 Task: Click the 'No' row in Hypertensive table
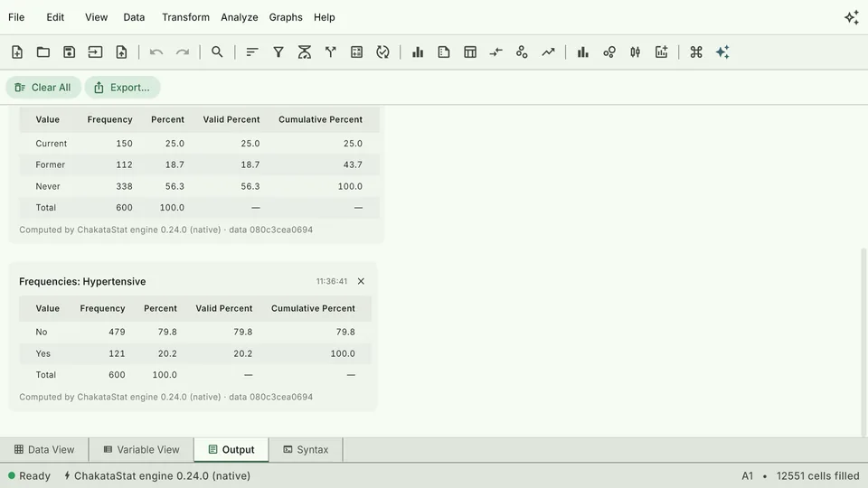195,332
